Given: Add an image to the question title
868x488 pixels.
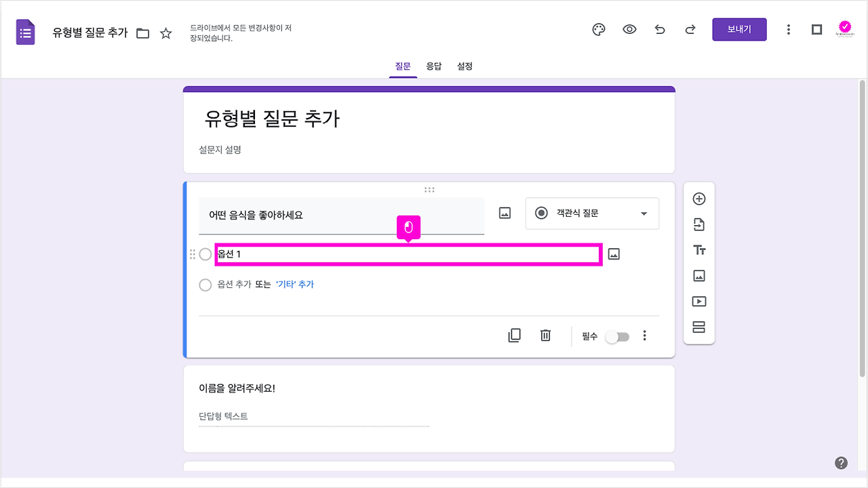Looking at the screenshot, I should pos(504,212).
